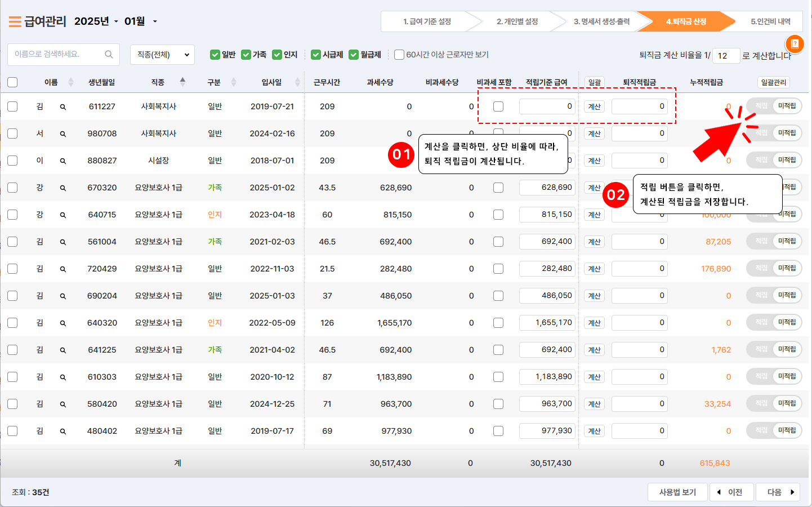The width and height of the screenshot is (812, 507).
Task: Click the 사용법 보기 button
Action: pos(677,492)
